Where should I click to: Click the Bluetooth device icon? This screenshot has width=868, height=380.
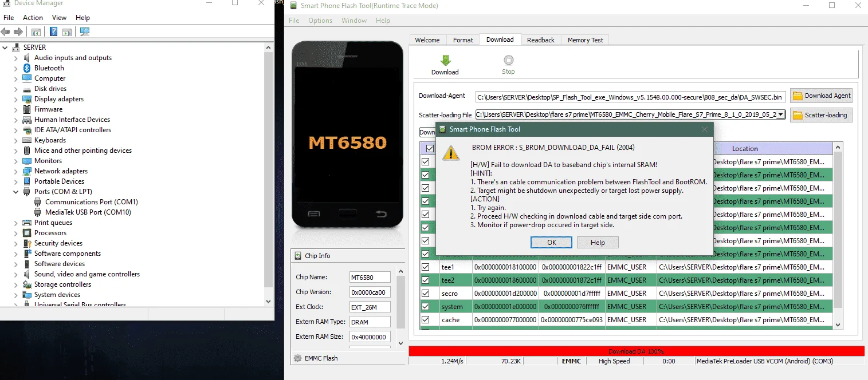(x=27, y=68)
